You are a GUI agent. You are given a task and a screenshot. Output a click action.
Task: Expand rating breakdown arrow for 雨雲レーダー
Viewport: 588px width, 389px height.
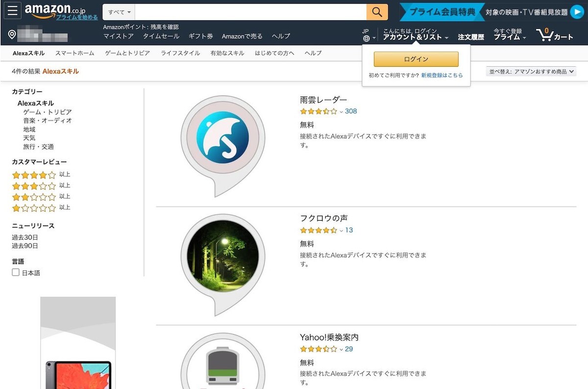[341, 112]
